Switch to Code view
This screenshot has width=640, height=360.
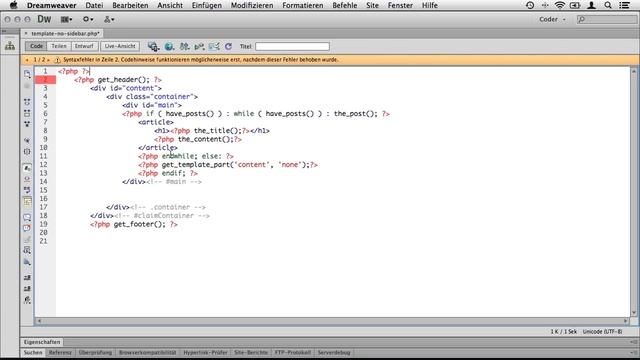point(36,46)
